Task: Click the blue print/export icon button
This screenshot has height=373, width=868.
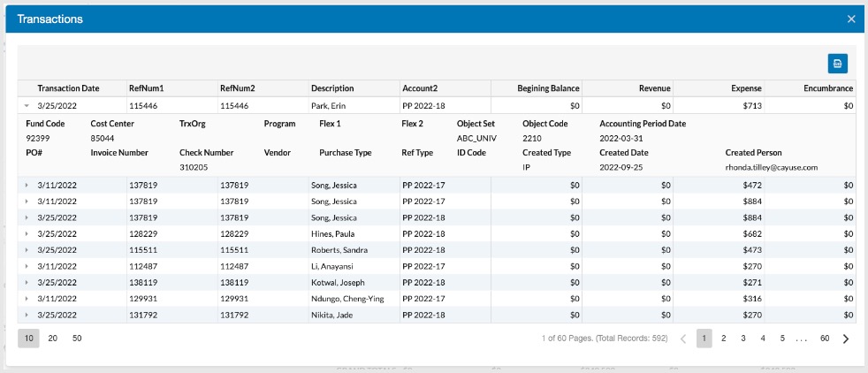Action: [x=838, y=64]
